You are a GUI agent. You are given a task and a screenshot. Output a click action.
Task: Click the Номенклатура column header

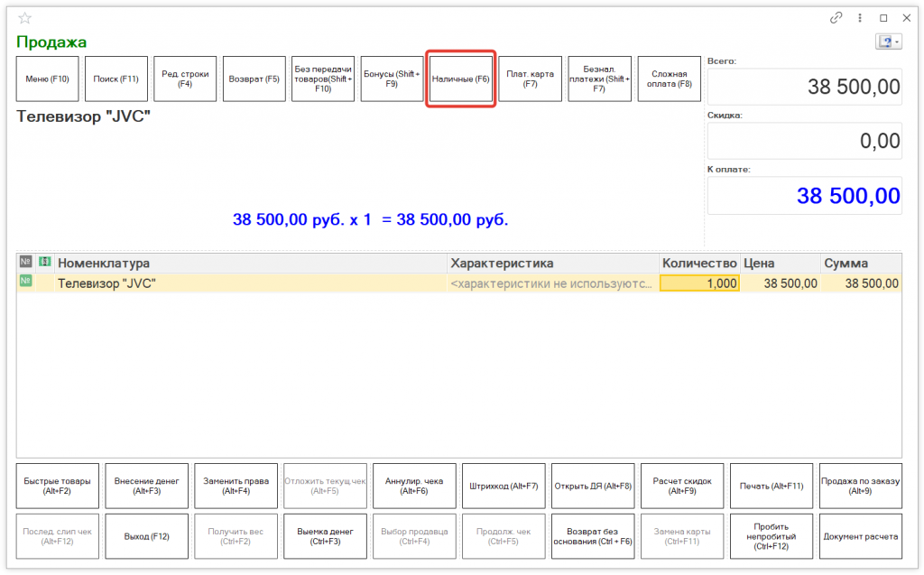click(x=251, y=263)
